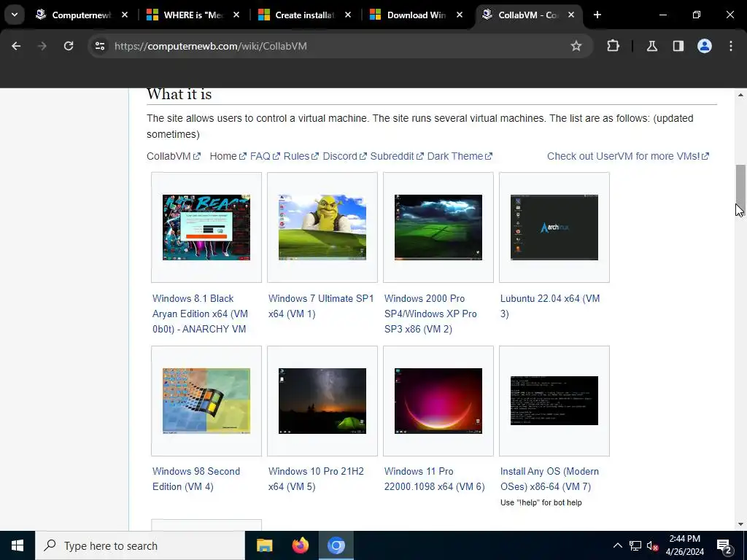Click Check out UserVM for more VMs link
This screenshot has height=560, width=747.
click(x=628, y=156)
